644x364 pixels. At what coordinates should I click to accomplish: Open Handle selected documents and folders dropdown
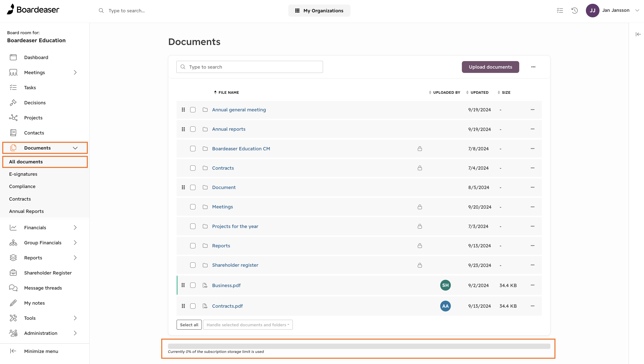coord(248,325)
